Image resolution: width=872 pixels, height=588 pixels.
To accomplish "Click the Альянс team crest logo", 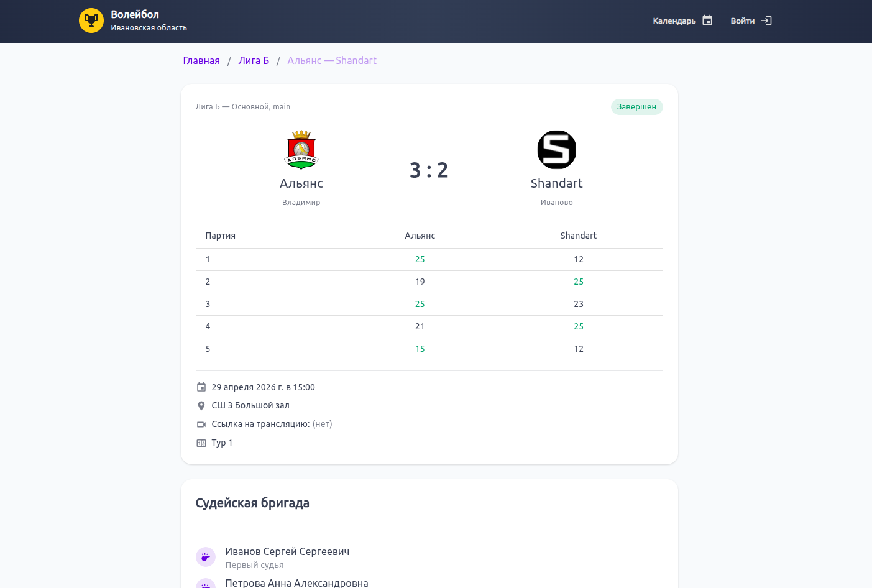I will tap(301, 150).
